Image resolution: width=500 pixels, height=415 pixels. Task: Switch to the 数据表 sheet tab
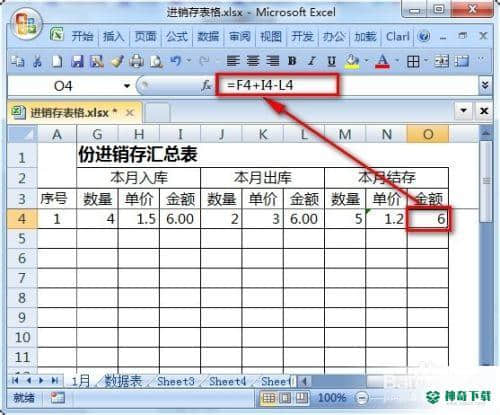(123, 381)
